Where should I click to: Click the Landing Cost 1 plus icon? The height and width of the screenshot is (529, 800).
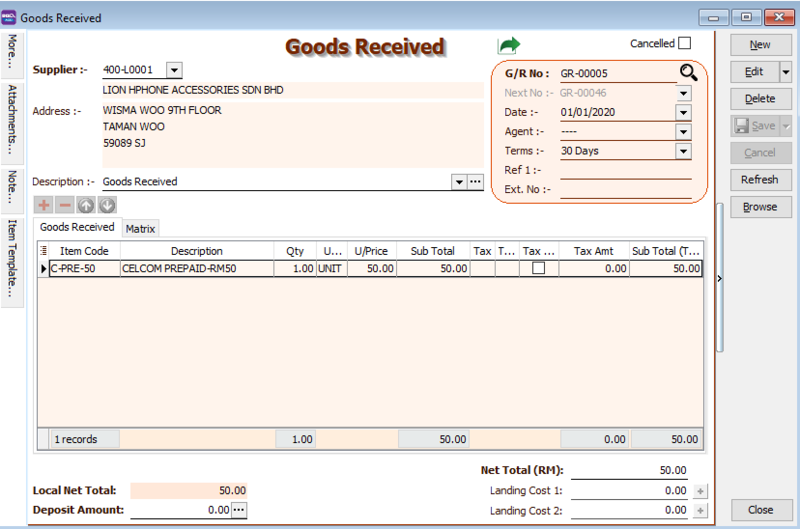click(x=700, y=491)
